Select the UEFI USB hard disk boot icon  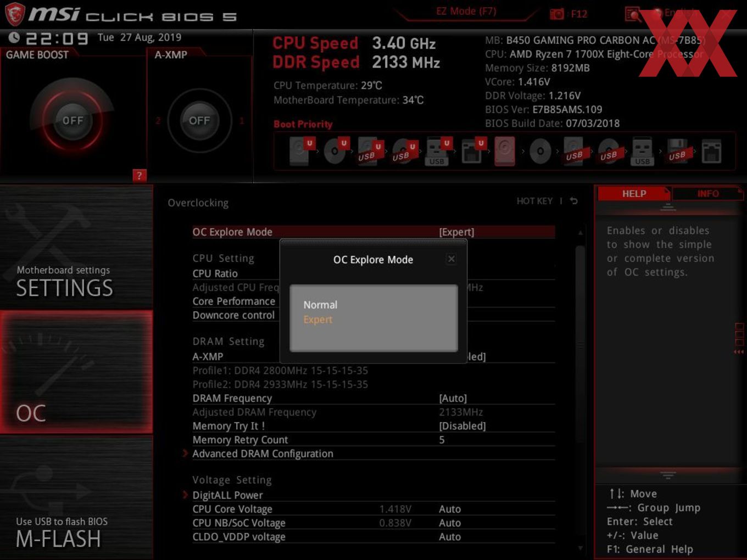click(369, 151)
